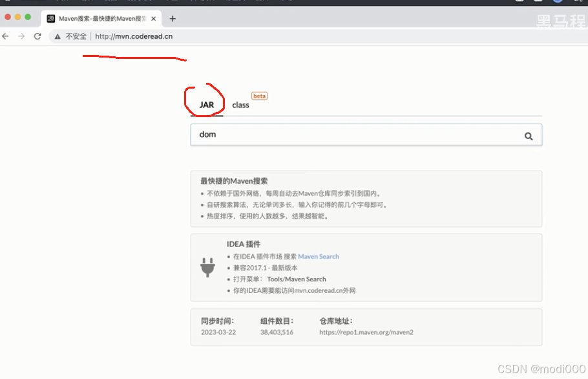Select the Maven搜索 browser tab
The image size is (588, 379).
[x=101, y=18]
